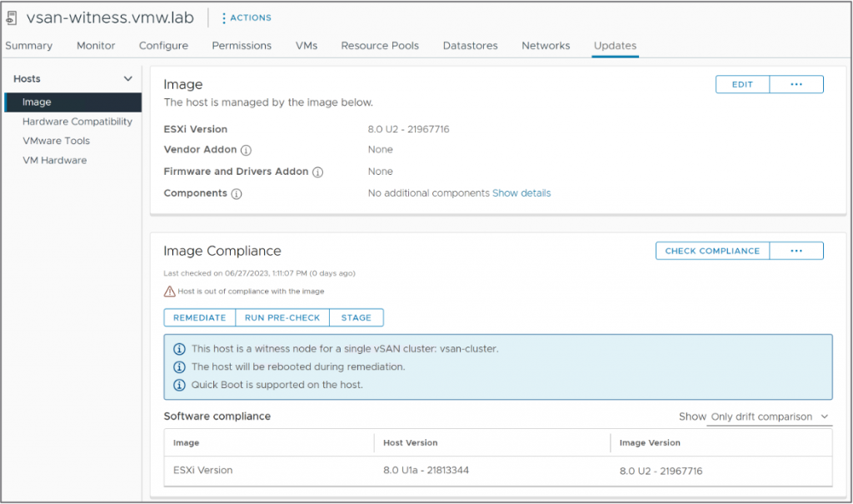Click the REMEDIATE button
The width and height of the screenshot is (853, 504).
[199, 317]
